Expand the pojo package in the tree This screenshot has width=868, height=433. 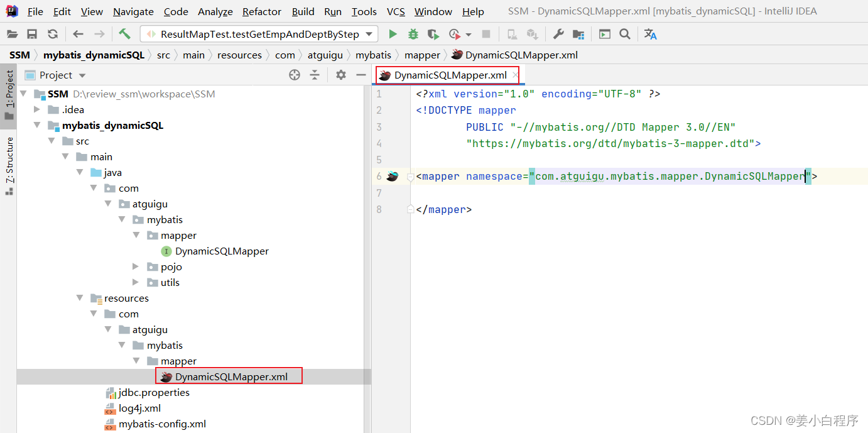tap(136, 266)
